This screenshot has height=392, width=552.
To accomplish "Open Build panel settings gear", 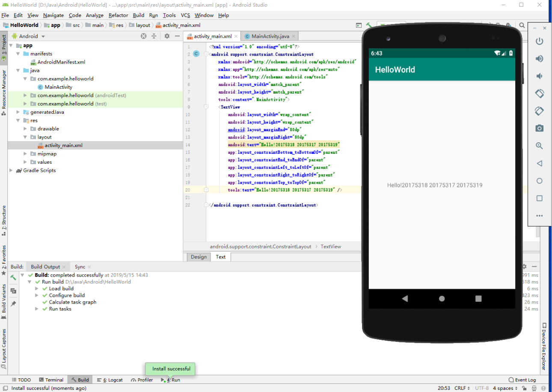I will point(524,266).
